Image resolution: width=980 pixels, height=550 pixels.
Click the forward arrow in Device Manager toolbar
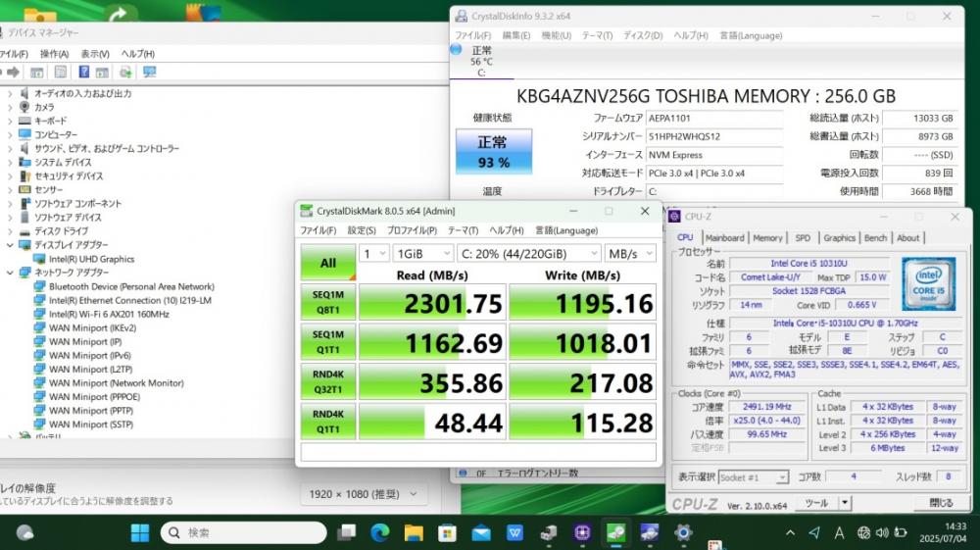tap(13, 73)
